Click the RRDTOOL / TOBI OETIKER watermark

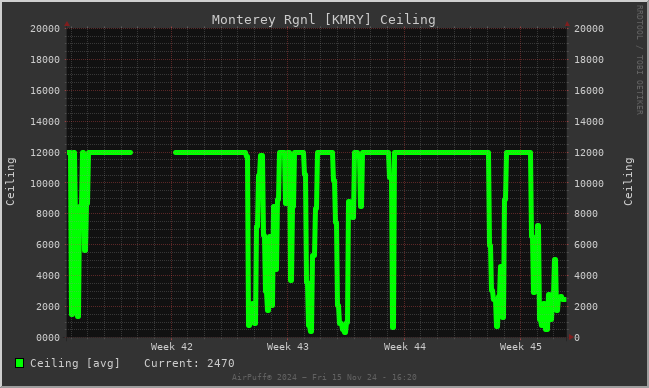click(x=639, y=60)
